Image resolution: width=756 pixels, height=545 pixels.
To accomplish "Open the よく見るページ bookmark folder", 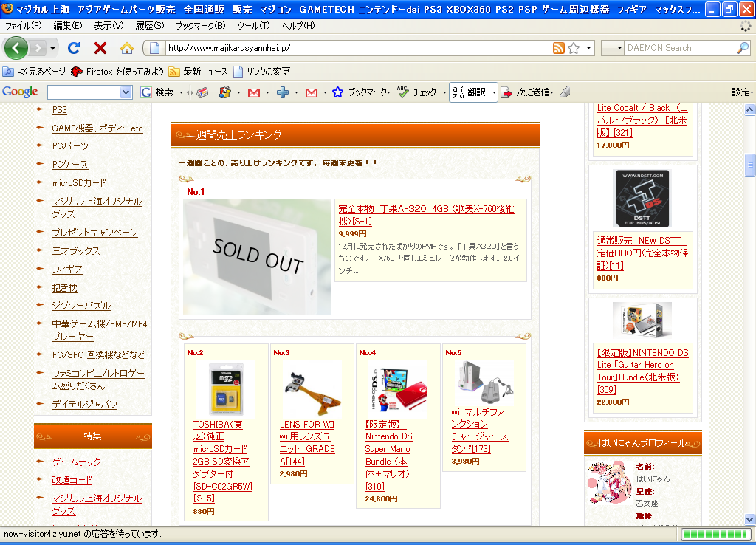I will pos(34,72).
